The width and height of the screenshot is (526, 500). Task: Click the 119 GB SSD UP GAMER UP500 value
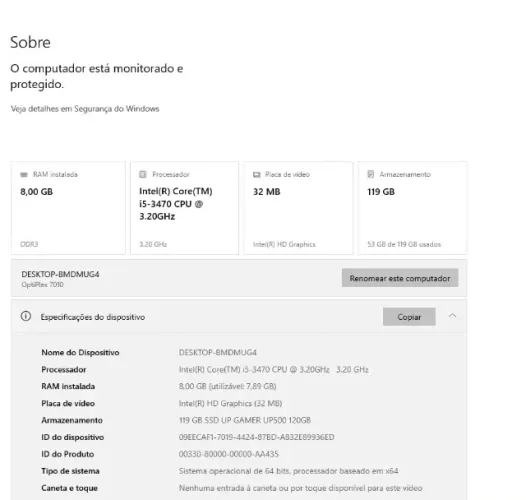[x=245, y=420]
